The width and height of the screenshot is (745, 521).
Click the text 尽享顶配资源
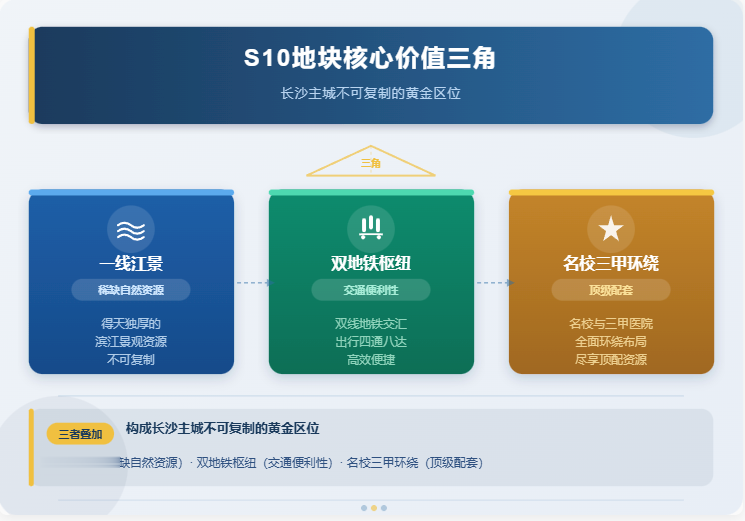[x=611, y=360]
